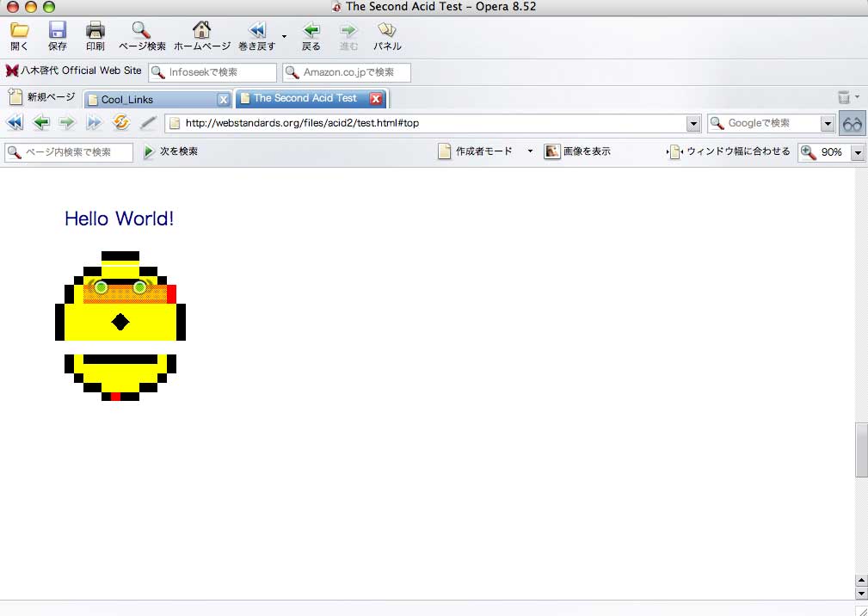Viewport: 868px width, 616px height.
Task: Select The Second Acid Test tab
Action: (x=304, y=99)
